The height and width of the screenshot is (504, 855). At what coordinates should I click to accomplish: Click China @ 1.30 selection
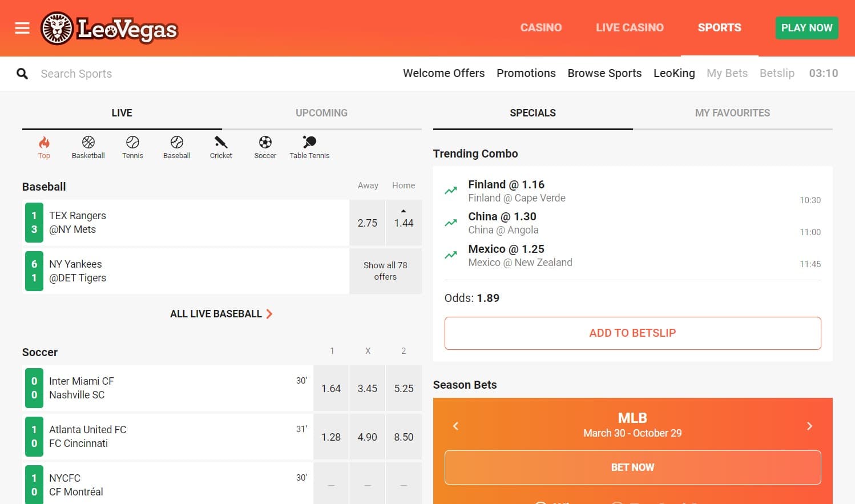coord(502,216)
